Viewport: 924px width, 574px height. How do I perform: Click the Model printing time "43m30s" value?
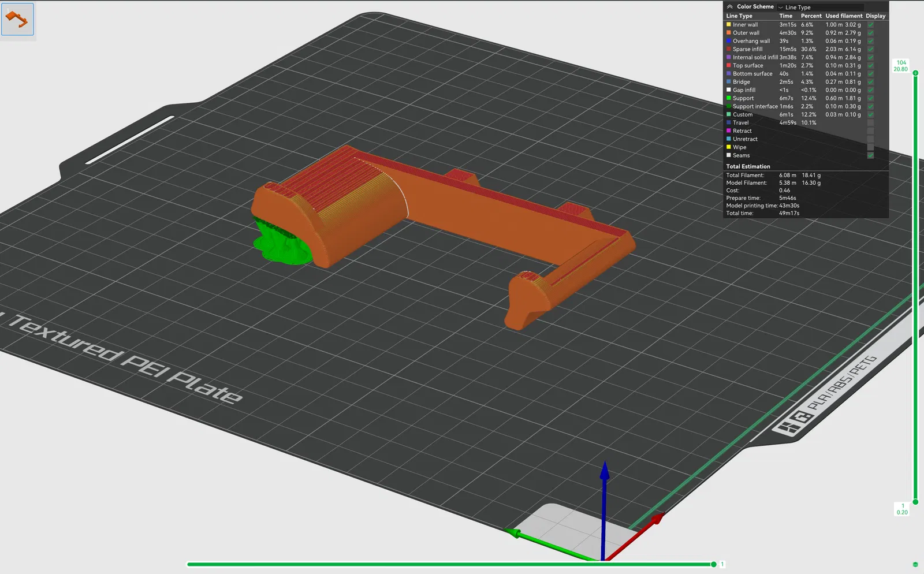(789, 206)
